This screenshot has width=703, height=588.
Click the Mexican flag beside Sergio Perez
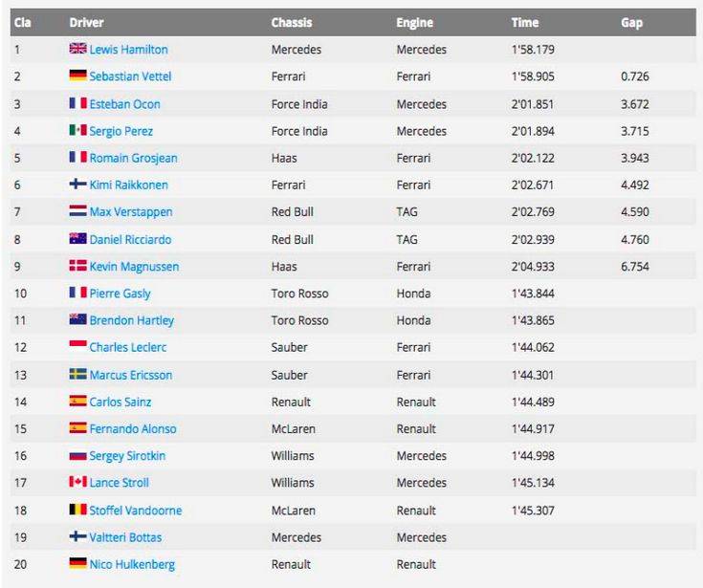[x=78, y=131]
